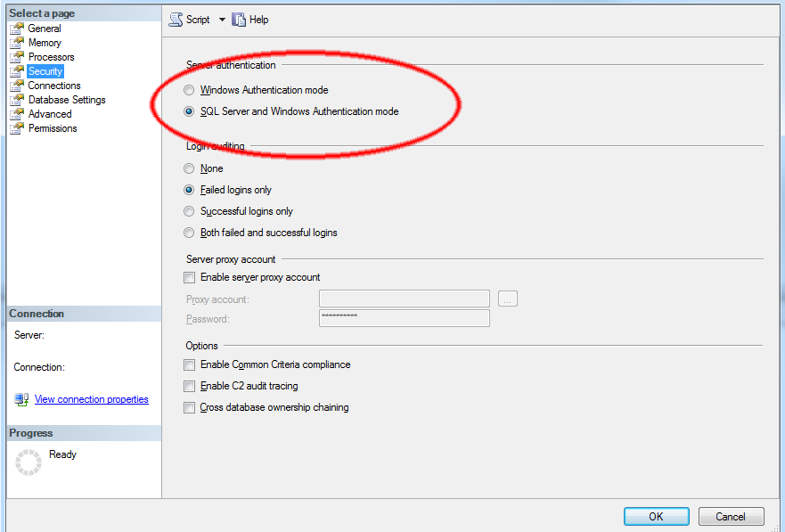Click the Advanced page icon
The height and width of the screenshot is (532, 785).
click(15, 113)
